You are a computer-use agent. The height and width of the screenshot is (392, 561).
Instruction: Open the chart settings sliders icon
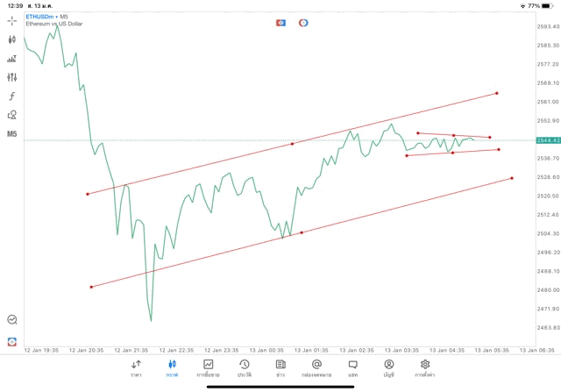point(12,77)
